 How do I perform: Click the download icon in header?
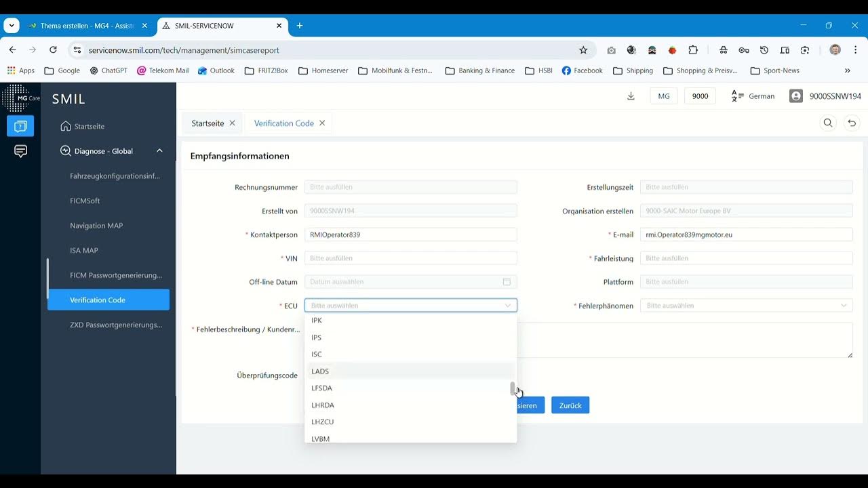tap(631, 96)
